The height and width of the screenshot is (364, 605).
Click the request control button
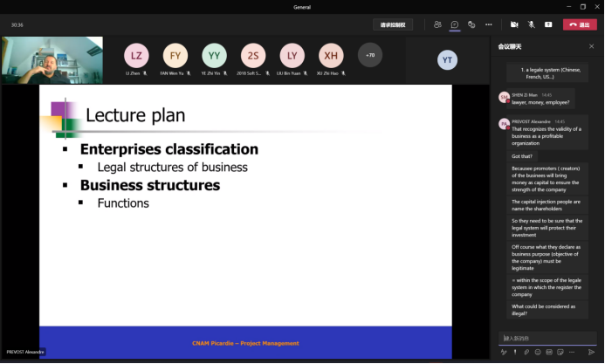(393, 24)
